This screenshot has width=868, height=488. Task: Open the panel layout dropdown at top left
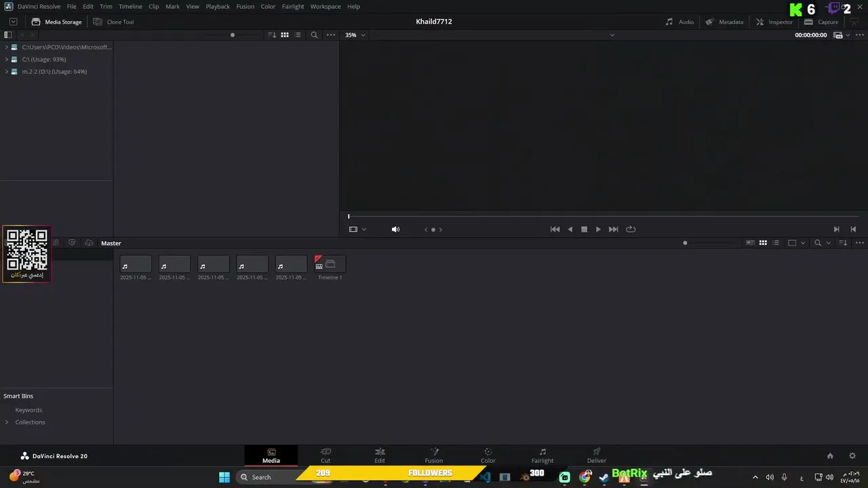pos(13,22)
